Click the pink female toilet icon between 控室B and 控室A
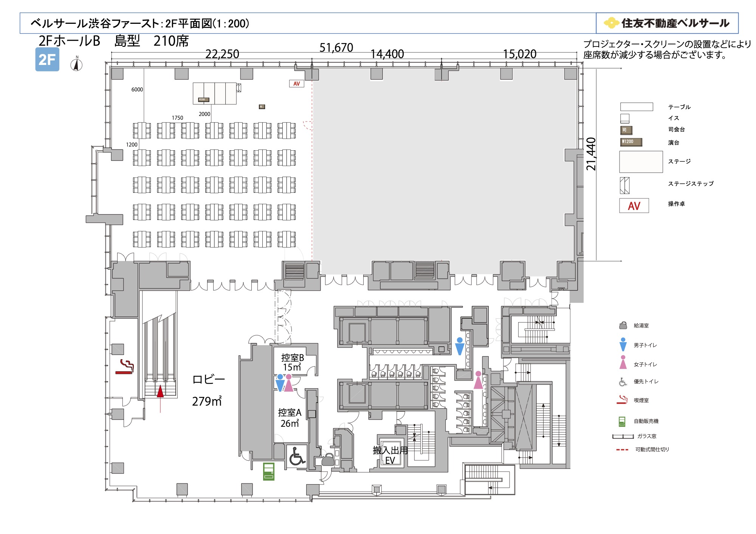This screenshot has height=534, width=756. 289,383
